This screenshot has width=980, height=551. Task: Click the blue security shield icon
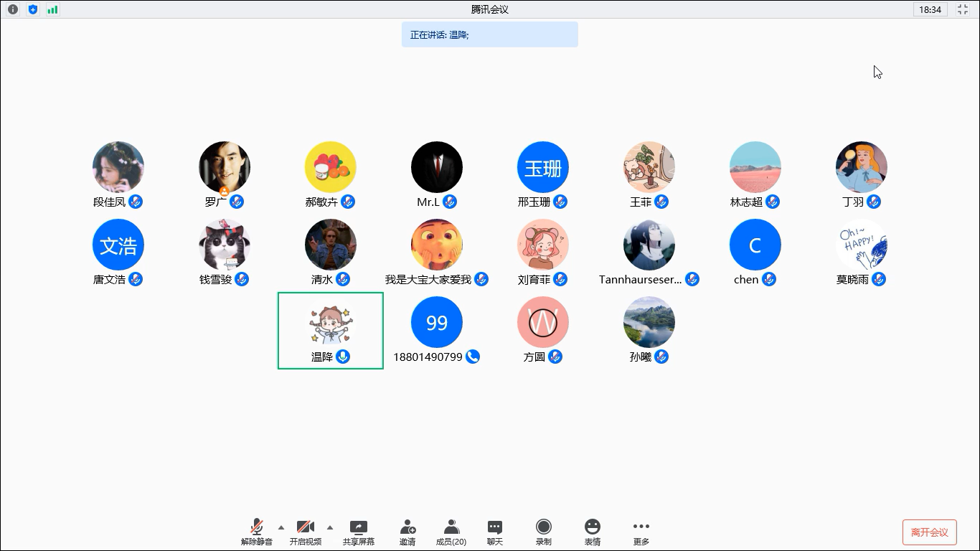33,9
